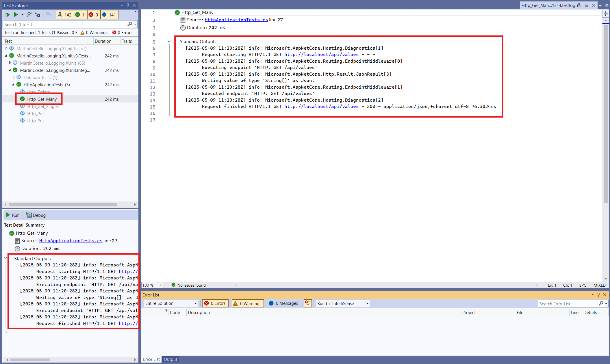Viewport: 610px width, 364px height.
Task: Open the document tabs overflow dropdown
Action: pos(600,5)
